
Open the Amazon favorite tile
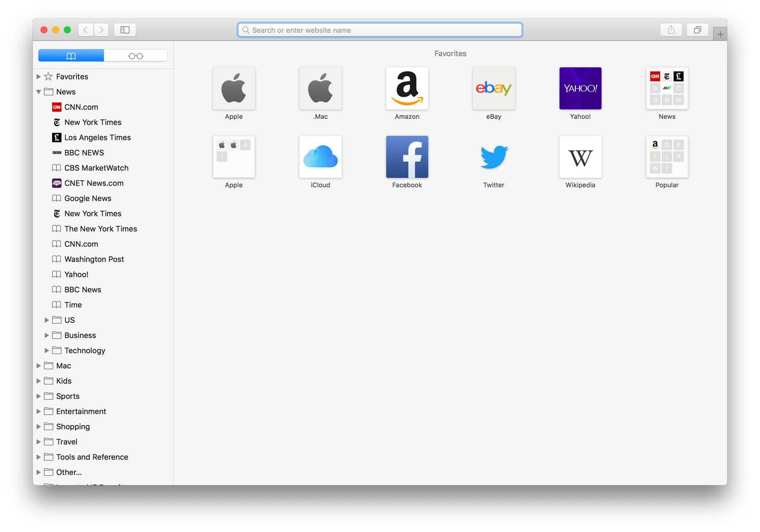click(407, 88)
